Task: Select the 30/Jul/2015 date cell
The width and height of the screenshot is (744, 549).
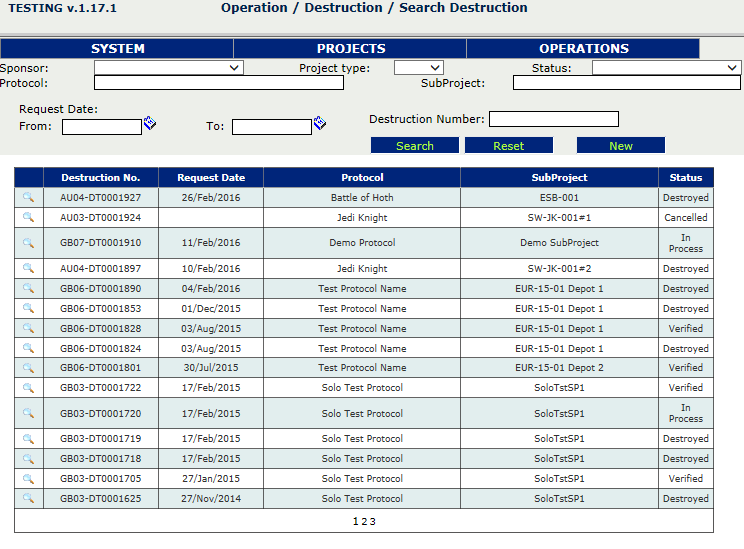Action: (x=211, y=367)
